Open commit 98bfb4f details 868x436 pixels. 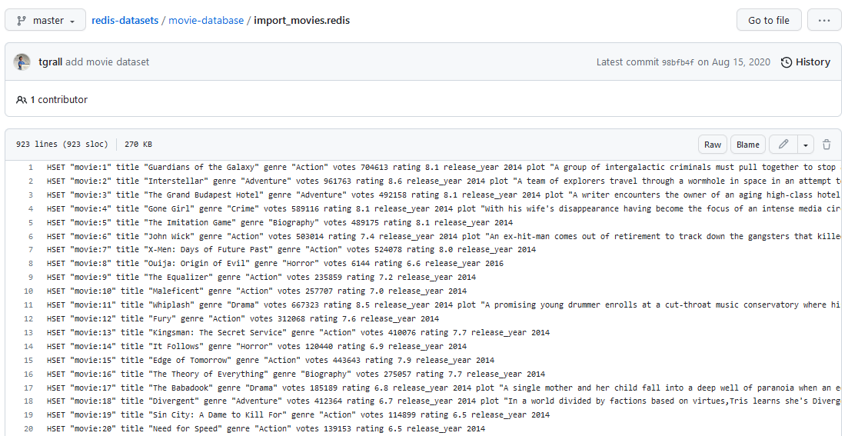(678, 62)
